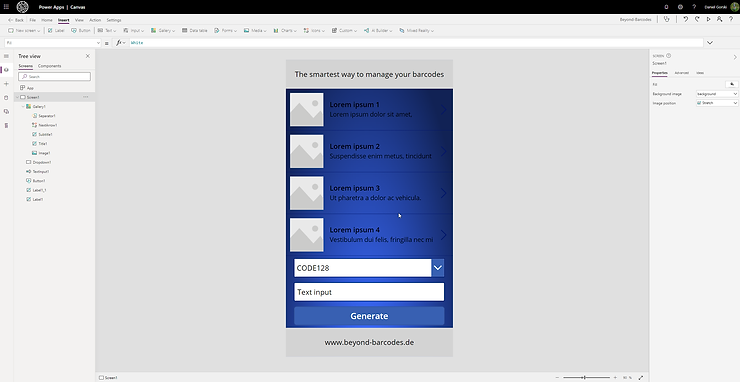This screenshot has height=382, width=740.
Task: Collapse the Gallery1 tree node
Action: pyautogui.click(x=23, y=107)
